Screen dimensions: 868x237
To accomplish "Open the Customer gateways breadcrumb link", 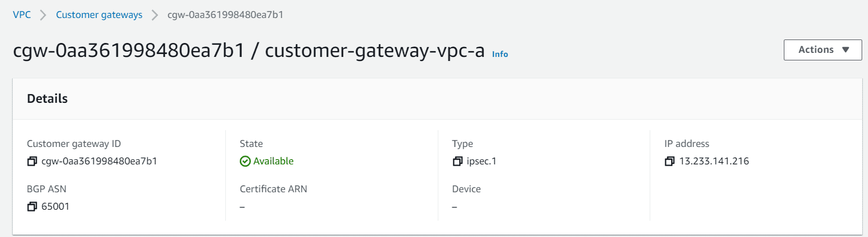I will (99, 15).
